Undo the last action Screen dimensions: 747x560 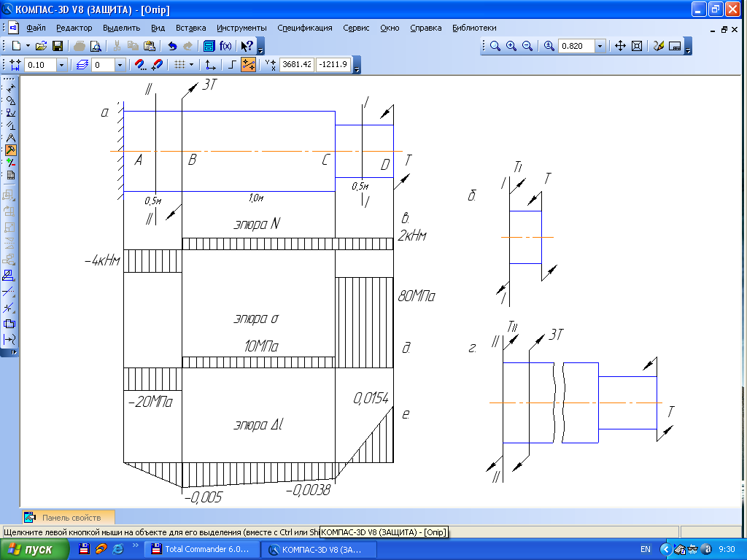[172, 46]
